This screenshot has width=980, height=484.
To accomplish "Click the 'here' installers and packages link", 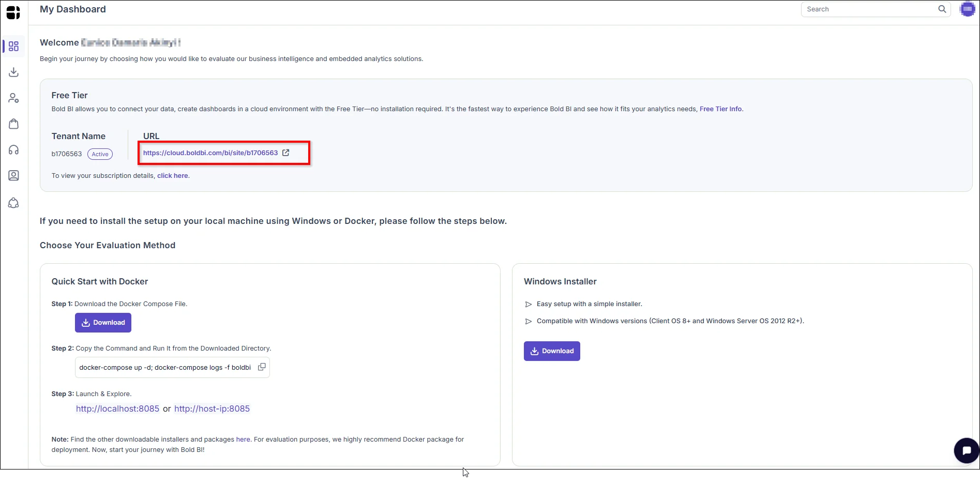I will click(243, 440).
